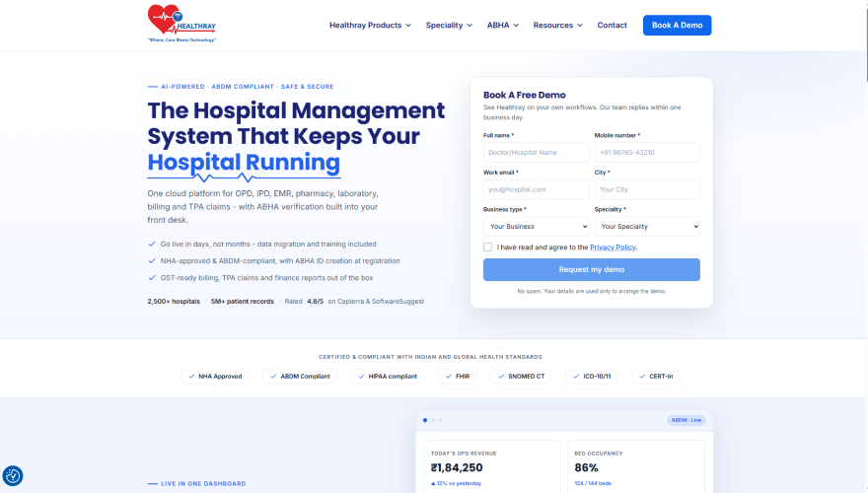Click "Go live in days" bullet text
Screen dimensions: 868x493
coord(268,244)
